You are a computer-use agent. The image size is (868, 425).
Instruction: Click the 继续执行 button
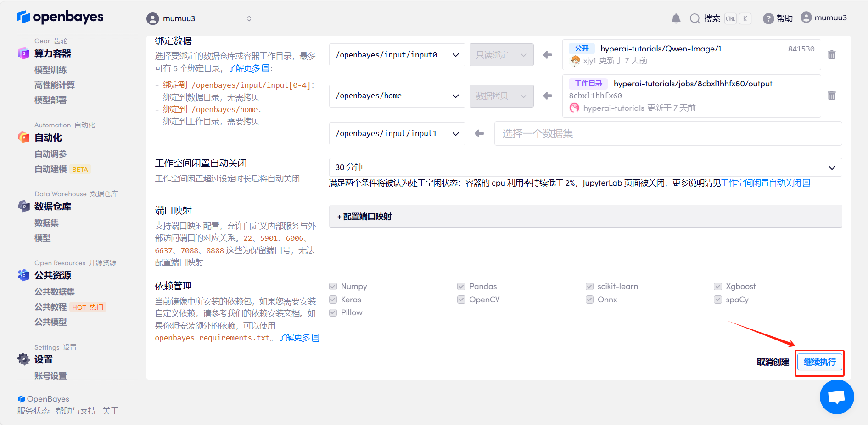point(819,362)
